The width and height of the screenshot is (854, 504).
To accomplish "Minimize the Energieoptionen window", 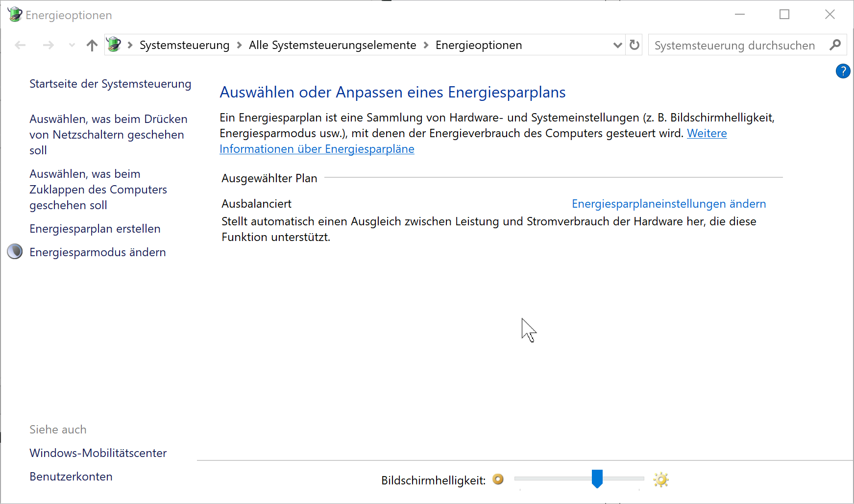I will [x=740, y=14].
